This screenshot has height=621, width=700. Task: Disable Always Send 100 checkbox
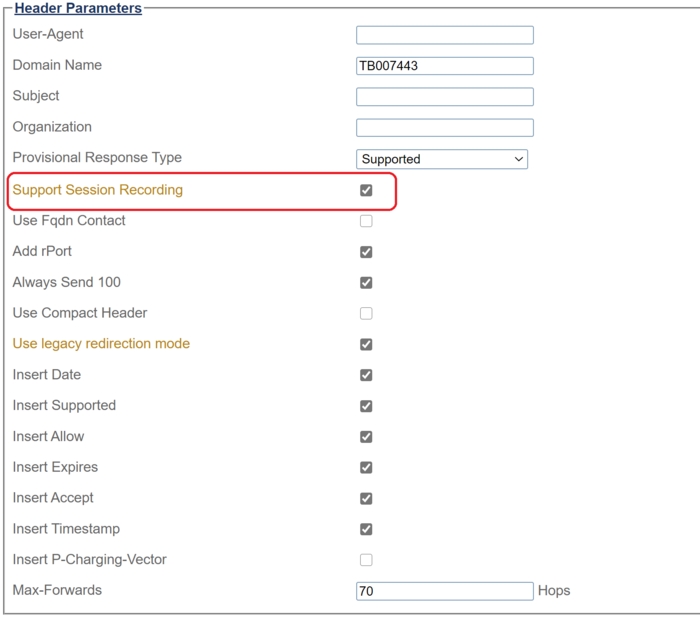click(366, 283)
